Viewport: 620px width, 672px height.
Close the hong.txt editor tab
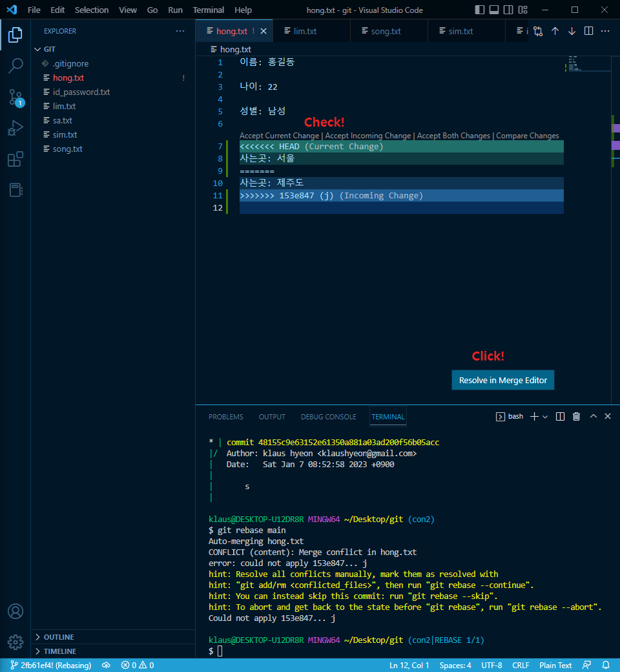(263, 31)
